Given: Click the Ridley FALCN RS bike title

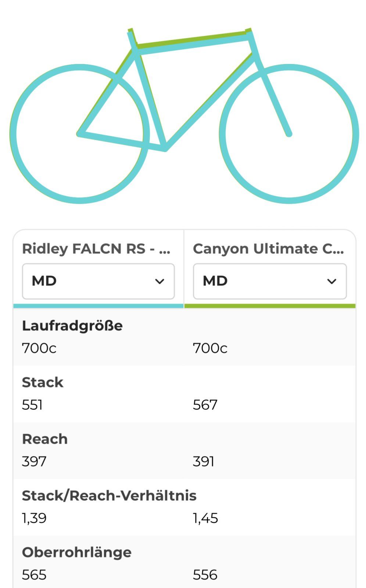Looking at the screenshot, I should tap(96, 249).
